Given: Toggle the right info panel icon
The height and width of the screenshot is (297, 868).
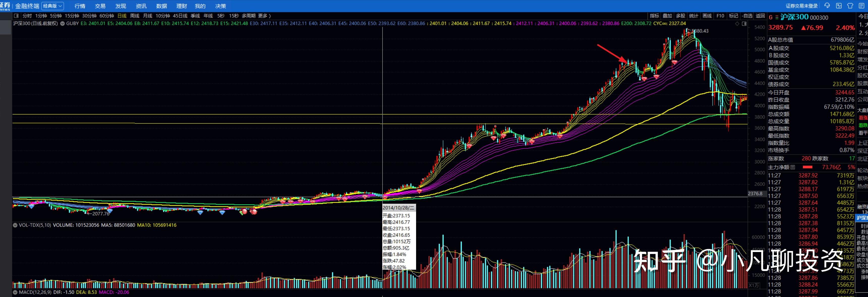Looking at the screenshot, I should (744, 24).
